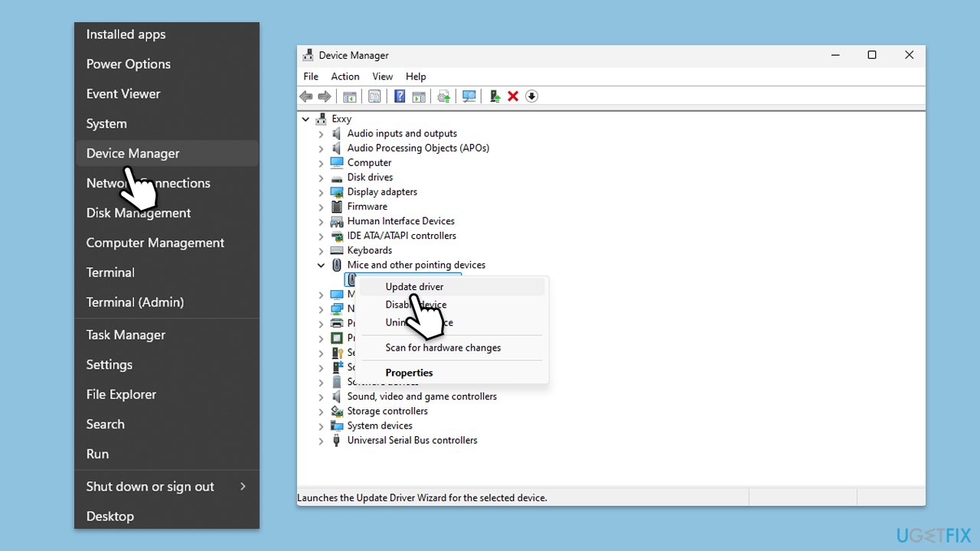Open Settings from Win+X menu
Viewport: 980px width, 551px height.
click(167, 365)
